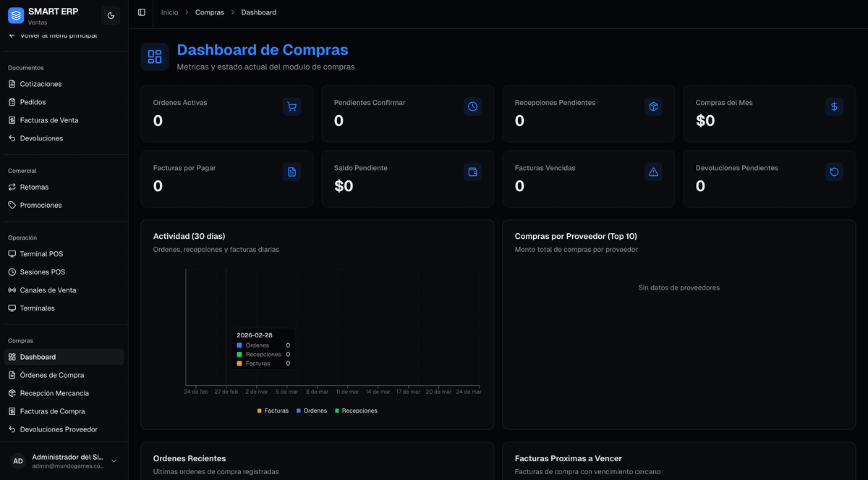Viewport: 868px width, 480px height.
Task: Click the wallet icon in Saldo Pendiente card
Action: click(472, 172)
